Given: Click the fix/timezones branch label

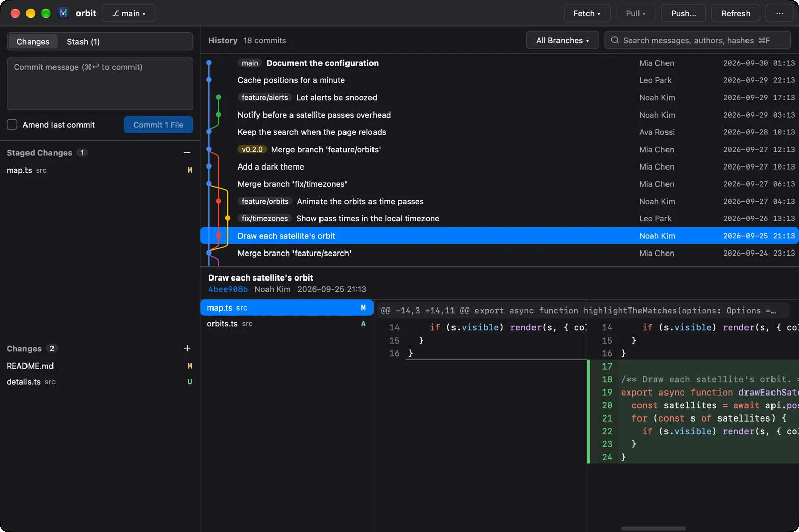Looking at the screenshot, I should point(265,218).
